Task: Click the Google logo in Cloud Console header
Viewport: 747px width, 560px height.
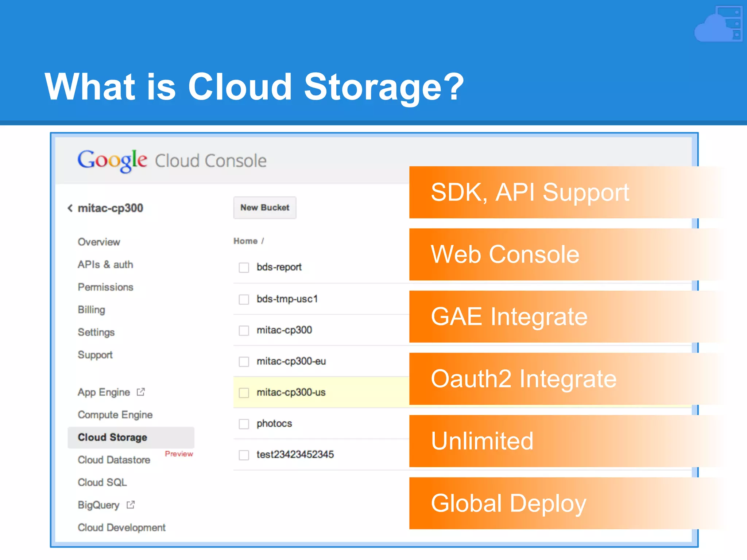Action: click(x=112, y=161)
